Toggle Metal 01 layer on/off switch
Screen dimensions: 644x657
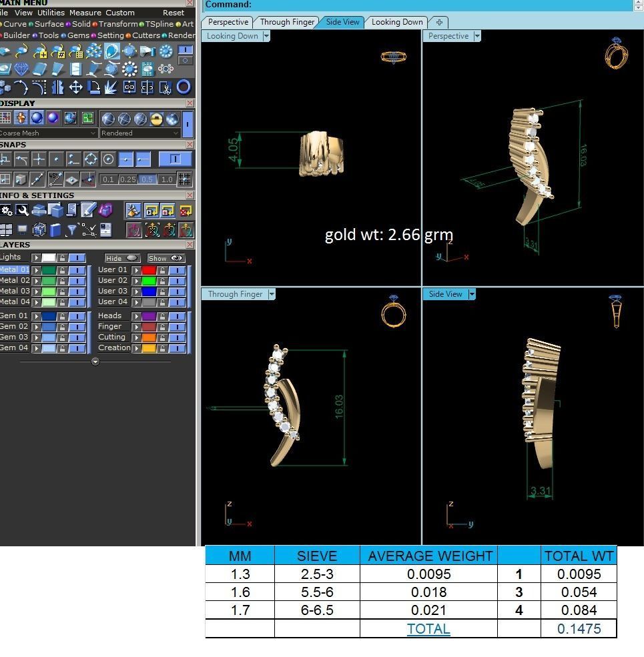[77, 270]
